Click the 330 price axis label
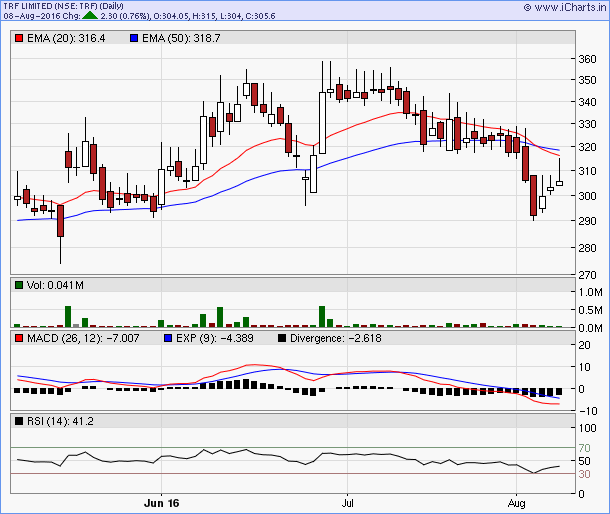The image size is (610, 514). (587, 124)
